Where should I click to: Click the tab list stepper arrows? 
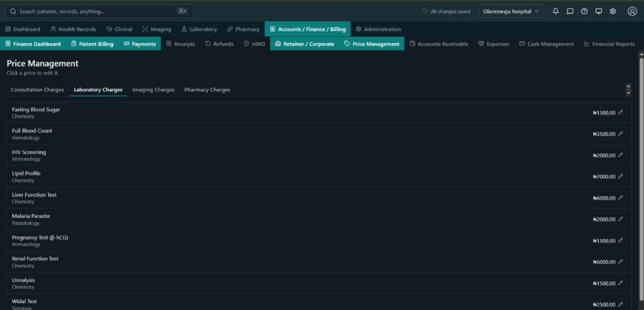628,90
